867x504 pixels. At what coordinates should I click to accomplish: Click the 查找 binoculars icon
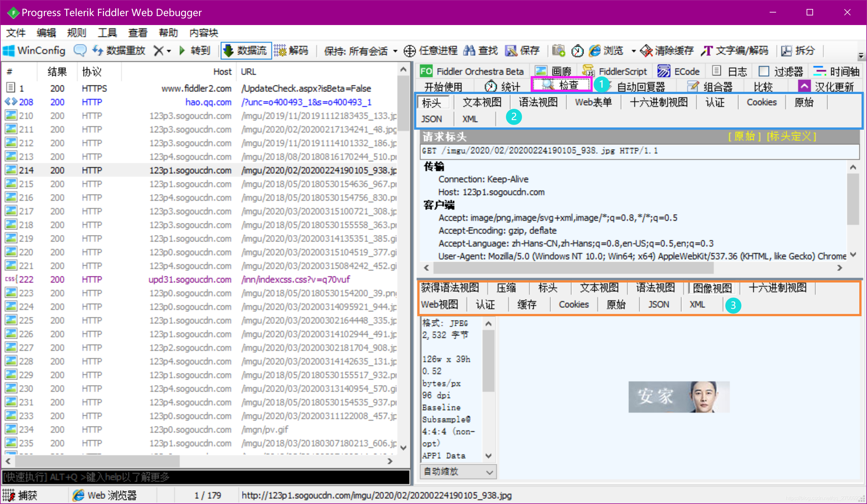click(x=469, y=51)
